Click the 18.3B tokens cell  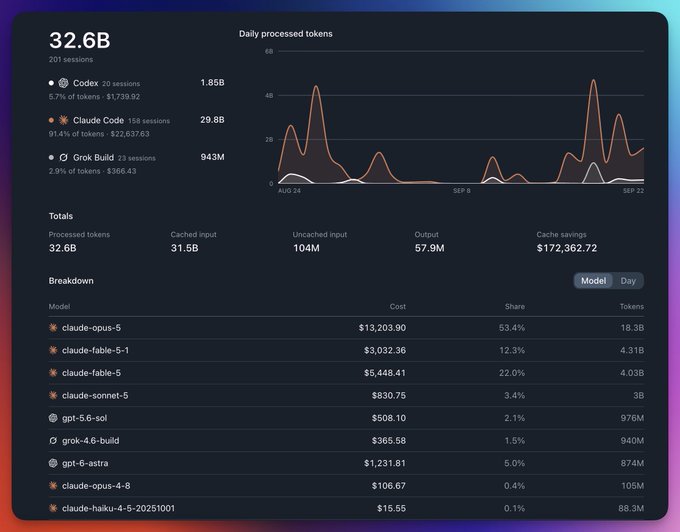[632, 328]
